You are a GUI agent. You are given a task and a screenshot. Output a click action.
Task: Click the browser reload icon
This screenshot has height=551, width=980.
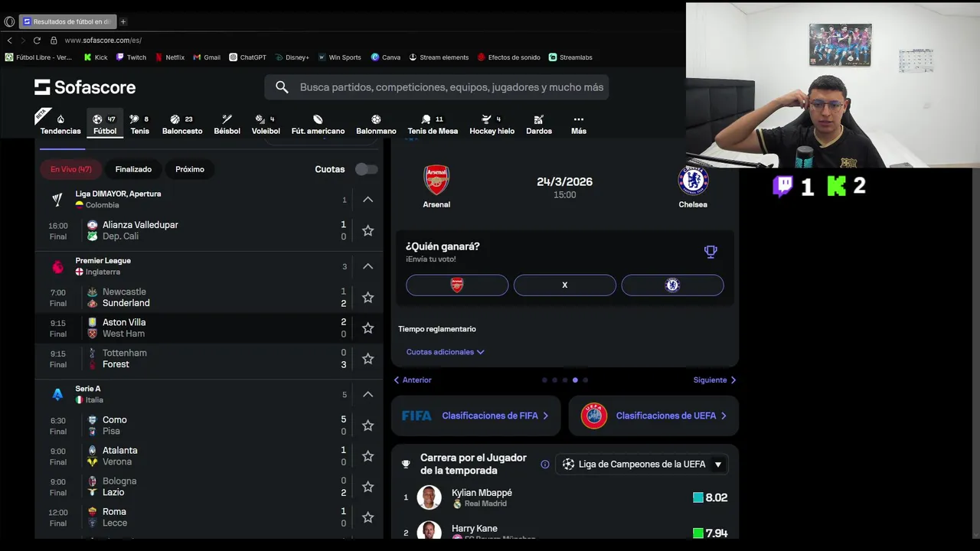37,40
